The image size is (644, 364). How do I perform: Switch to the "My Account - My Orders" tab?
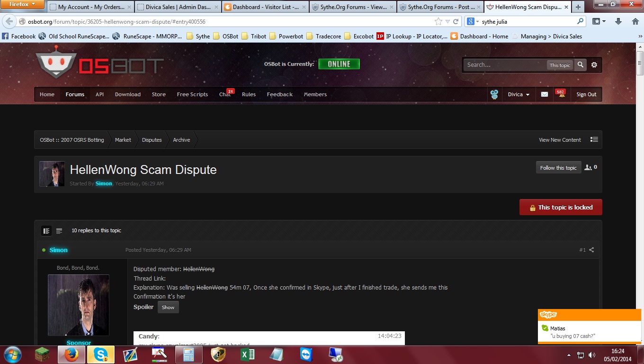[x=90, y=7]
